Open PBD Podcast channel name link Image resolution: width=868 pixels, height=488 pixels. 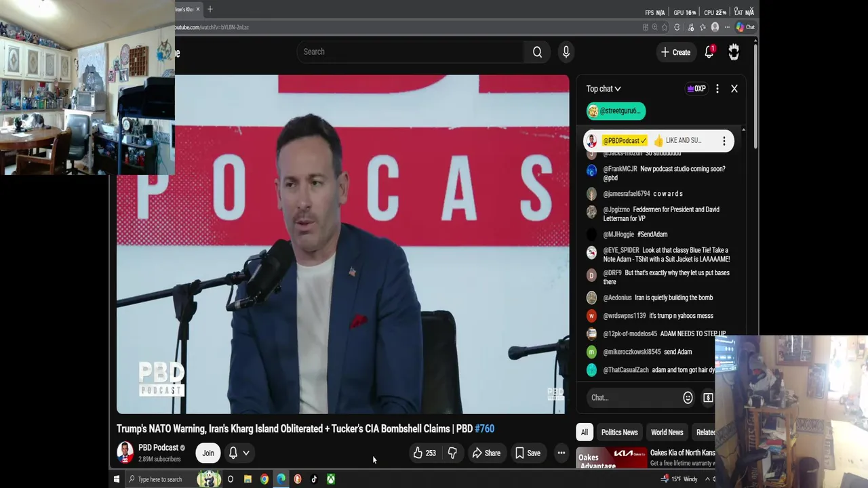coord(158,447)
